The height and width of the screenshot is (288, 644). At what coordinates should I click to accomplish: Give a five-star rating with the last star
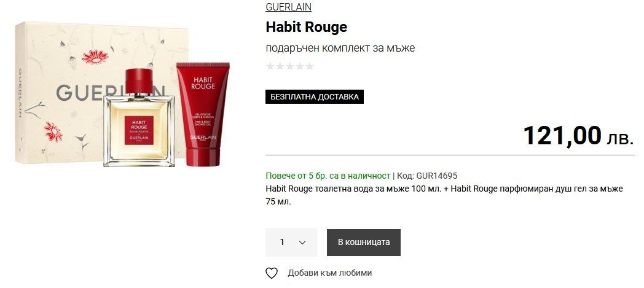pos(309,66)
